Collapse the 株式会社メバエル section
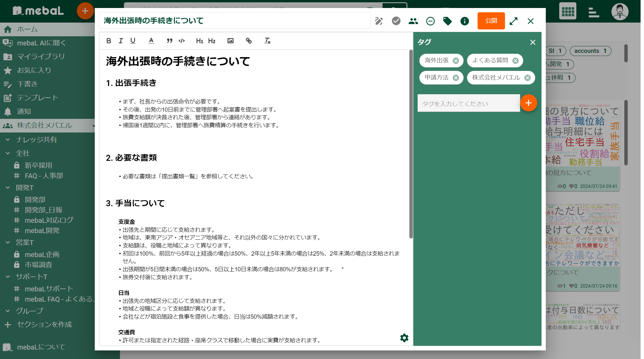 (93, 125)
